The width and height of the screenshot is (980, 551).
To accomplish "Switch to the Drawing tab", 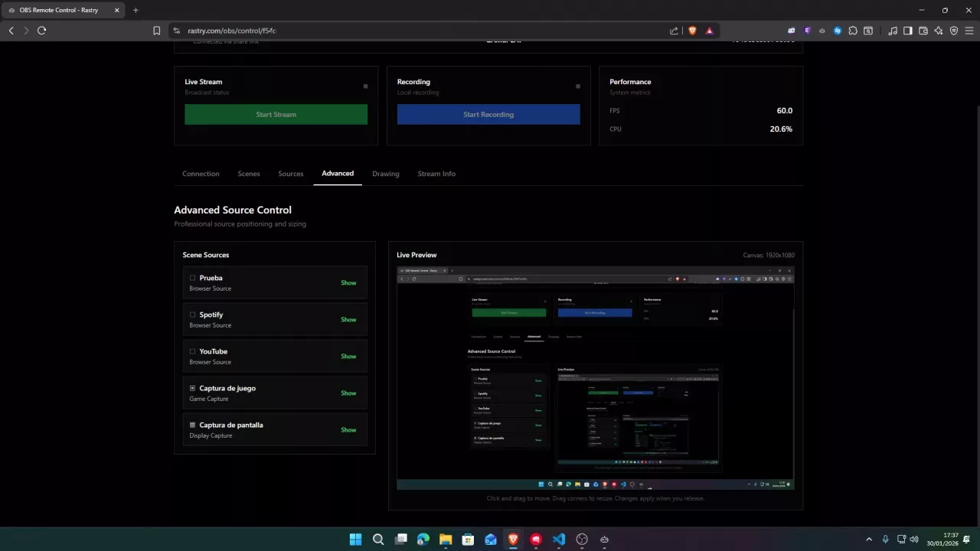I will (386, 174).
